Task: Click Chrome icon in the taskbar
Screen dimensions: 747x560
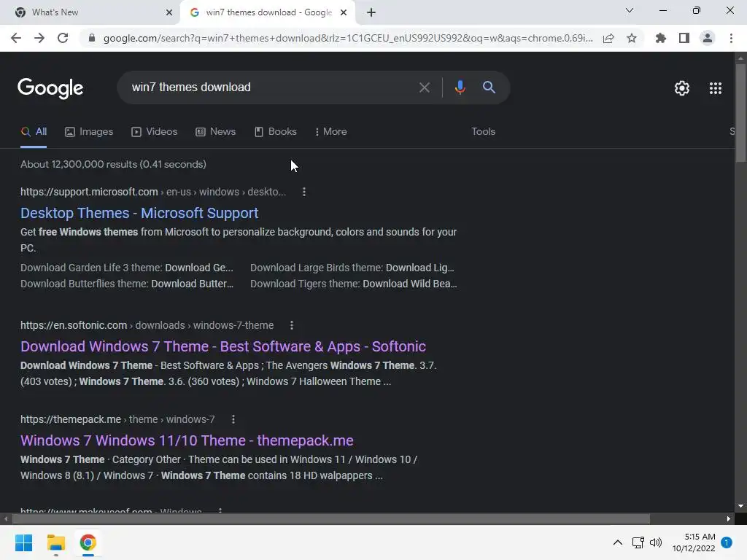Action: 88,542
